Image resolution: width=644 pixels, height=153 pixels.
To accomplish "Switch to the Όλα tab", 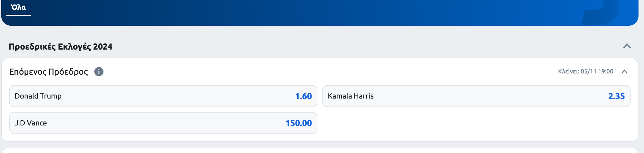I will point(18,7).
